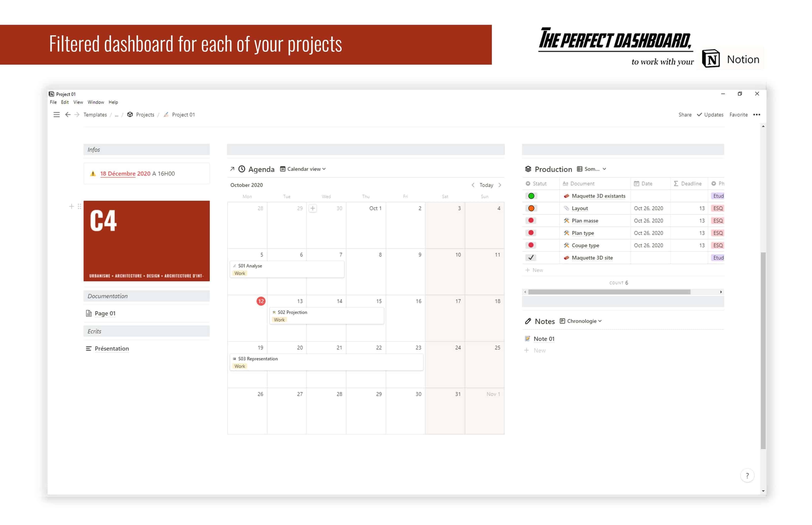Click the Notes paperclip icon

pyautogui.click(x=528, y=321)
